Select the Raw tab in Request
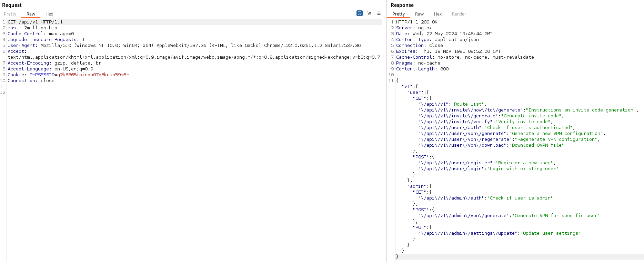Image resolution: width=644 pixels, height=262 pixels. click(31, 14)
